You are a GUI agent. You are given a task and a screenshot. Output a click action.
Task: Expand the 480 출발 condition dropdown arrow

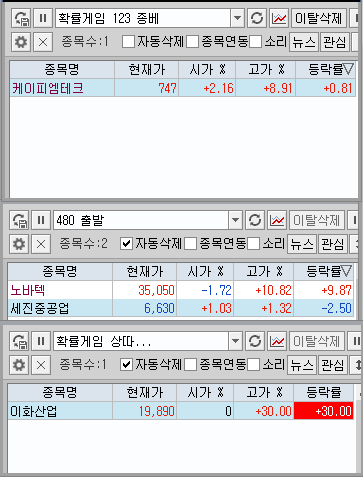point(235,220)
